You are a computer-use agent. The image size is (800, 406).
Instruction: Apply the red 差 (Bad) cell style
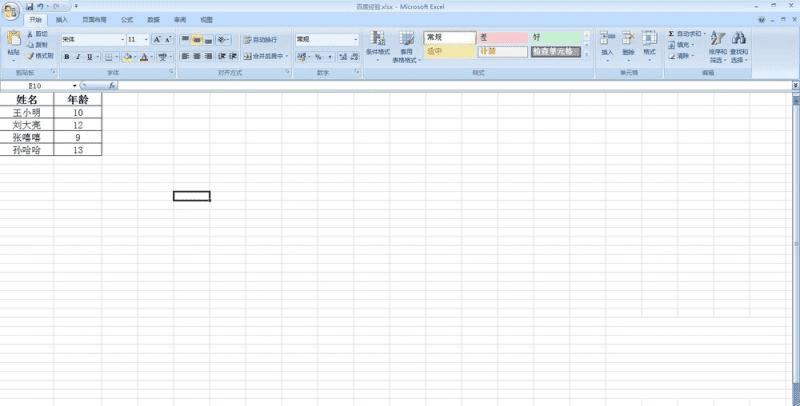pos(503,38)
